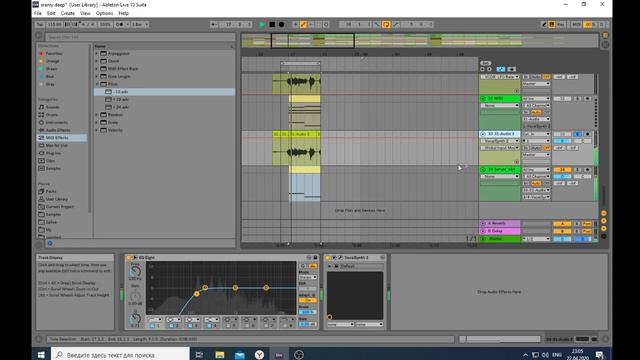Toggle VocalSynth 2 device activator
Image resolution: width=640 pixels, height=360 pixels.
pos(328,258)
